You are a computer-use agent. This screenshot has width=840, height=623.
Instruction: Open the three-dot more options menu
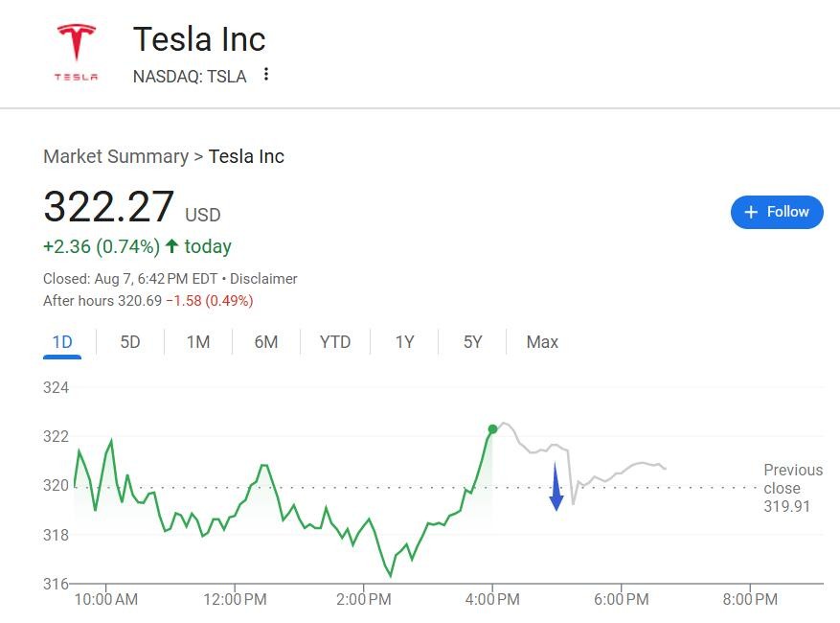[x=266, y=75]
